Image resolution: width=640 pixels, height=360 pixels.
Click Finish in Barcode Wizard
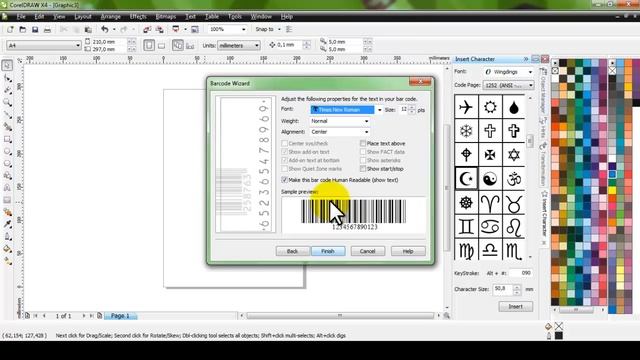[x=328, y=251]
